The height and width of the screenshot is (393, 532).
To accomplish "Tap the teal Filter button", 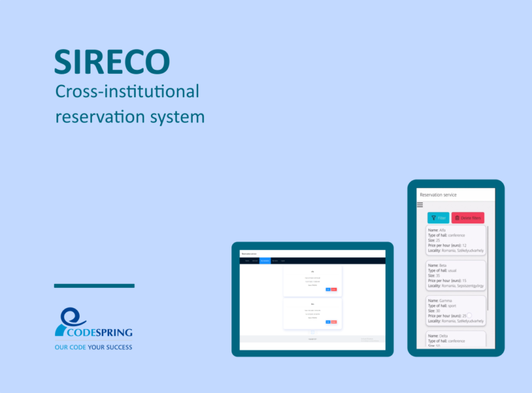I will (x=439, y=217).
